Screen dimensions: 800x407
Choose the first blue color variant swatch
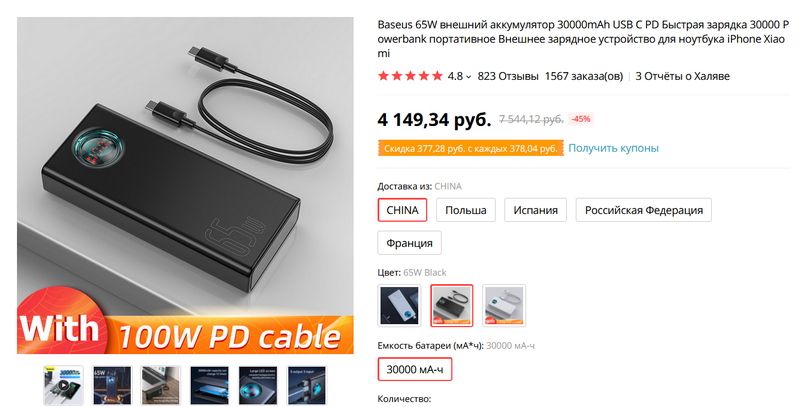point(399,306)
